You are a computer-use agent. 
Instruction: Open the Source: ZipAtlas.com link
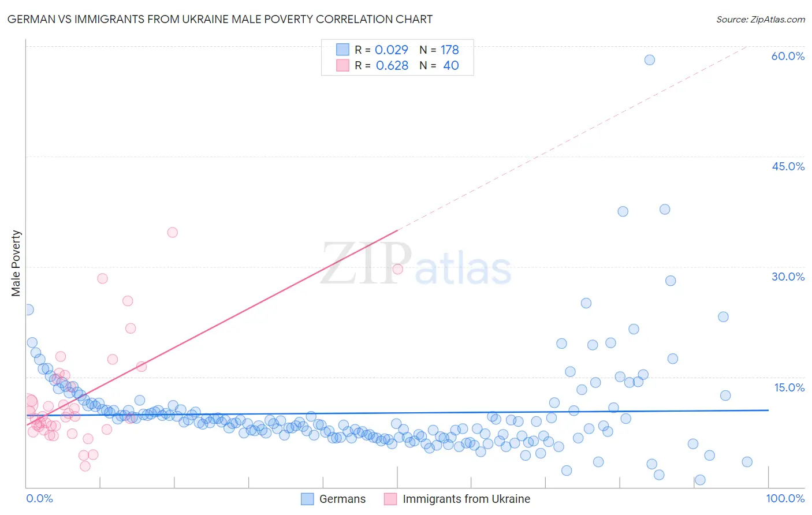(x=761, y=19)
